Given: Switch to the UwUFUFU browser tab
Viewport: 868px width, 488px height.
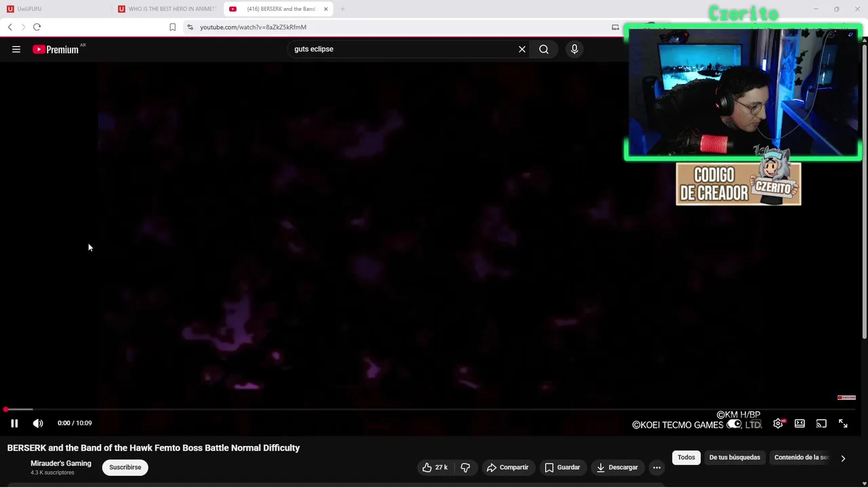Looking at the screenshot, I should click(x=57, y=9).
